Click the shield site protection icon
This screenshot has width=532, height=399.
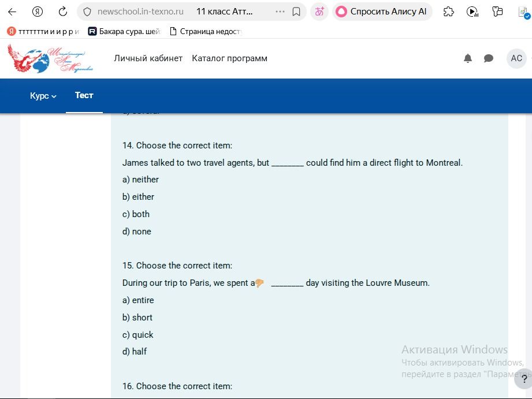click(87, 12)
